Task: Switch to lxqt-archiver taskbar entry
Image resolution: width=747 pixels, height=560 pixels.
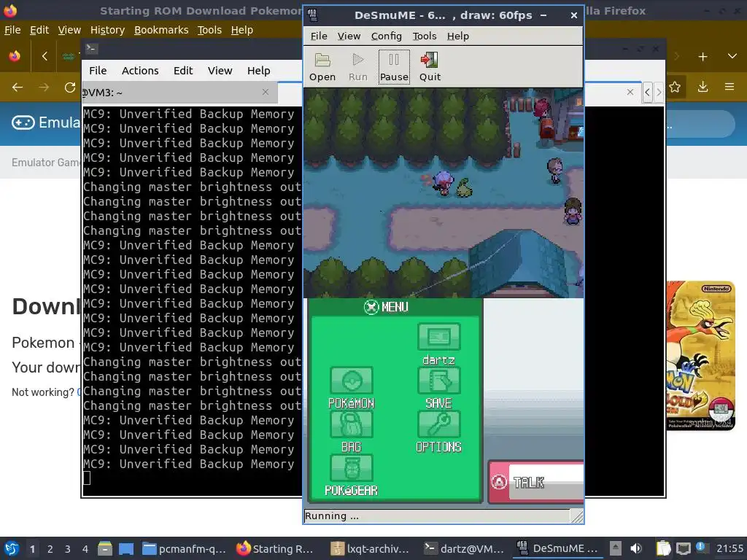Action: click(x=370, y=549)
